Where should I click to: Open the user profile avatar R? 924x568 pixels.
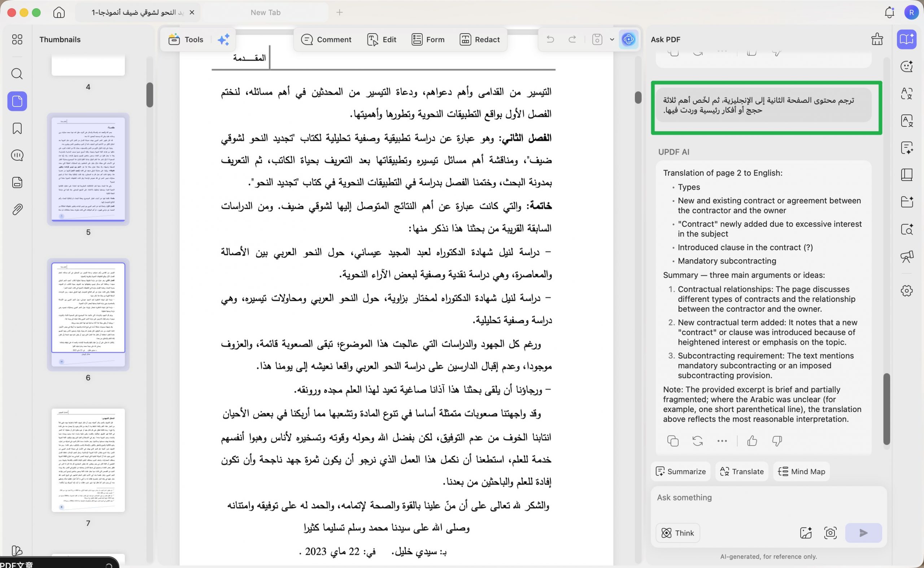(911, 12)
